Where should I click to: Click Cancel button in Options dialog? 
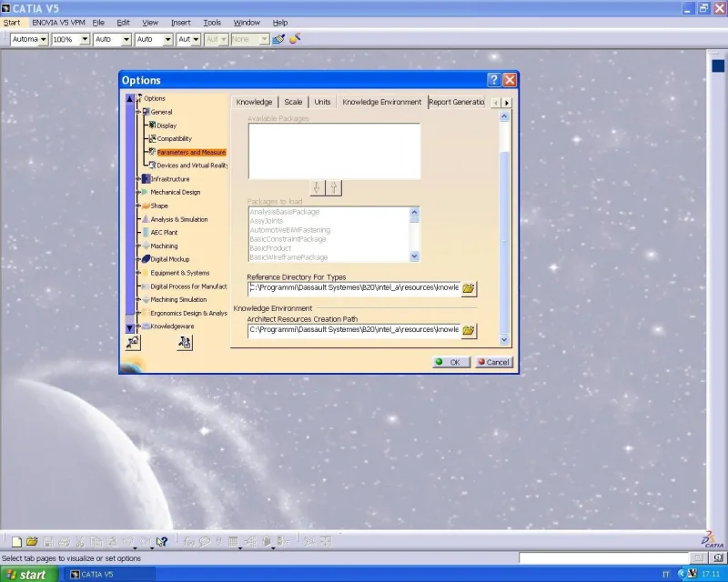(x=493, y=362)
